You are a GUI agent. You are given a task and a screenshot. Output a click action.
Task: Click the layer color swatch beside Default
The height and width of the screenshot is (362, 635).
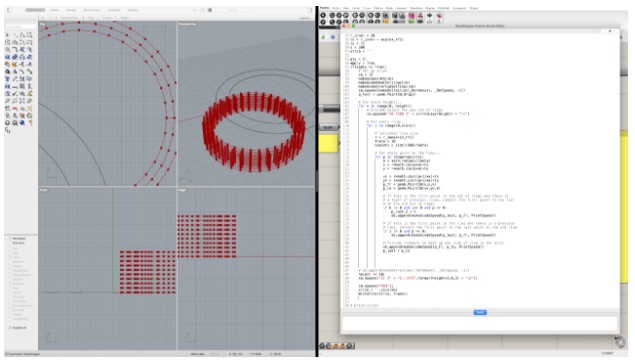coord(210,10)
